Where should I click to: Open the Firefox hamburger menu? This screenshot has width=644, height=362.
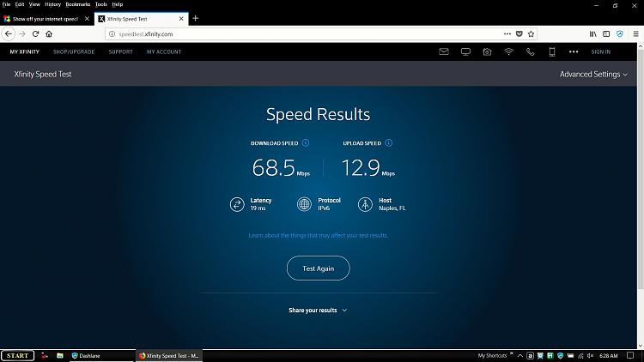635,34
